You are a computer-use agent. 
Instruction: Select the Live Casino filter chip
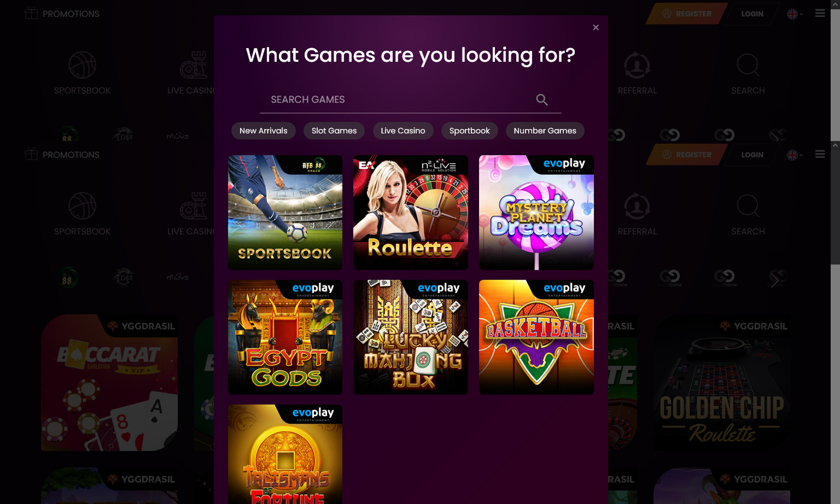point(403,130)
